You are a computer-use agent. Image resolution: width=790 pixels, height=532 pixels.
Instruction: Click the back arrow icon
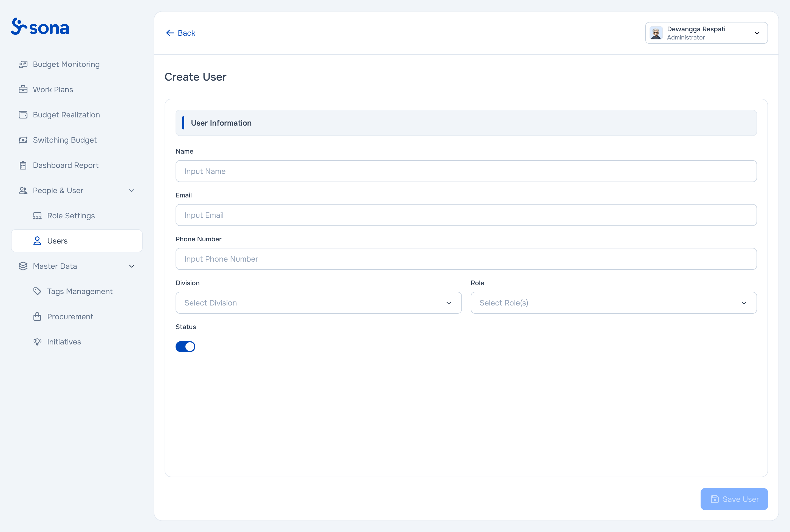pos(170,33)
